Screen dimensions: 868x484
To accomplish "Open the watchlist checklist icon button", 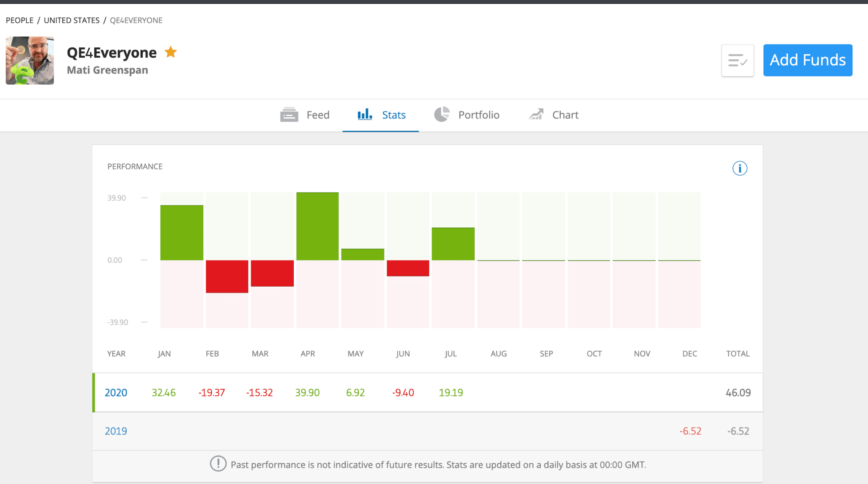I will 737,60.
